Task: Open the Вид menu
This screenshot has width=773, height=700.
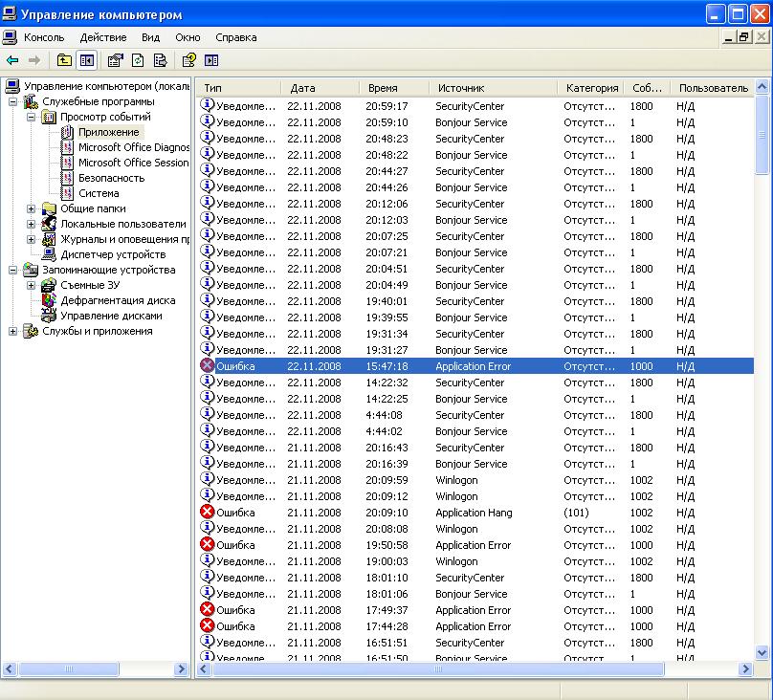Action: [x=150, y=37]
